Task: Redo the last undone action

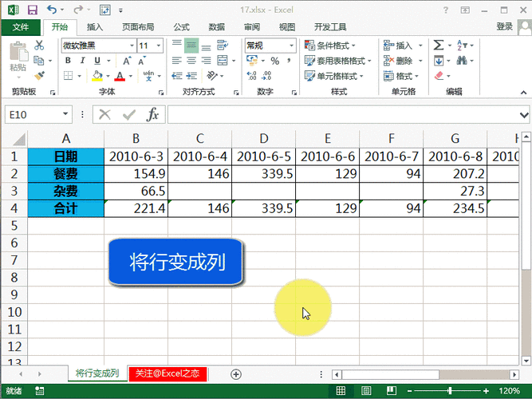Action: pyautogui.click(x=77, y=10)
